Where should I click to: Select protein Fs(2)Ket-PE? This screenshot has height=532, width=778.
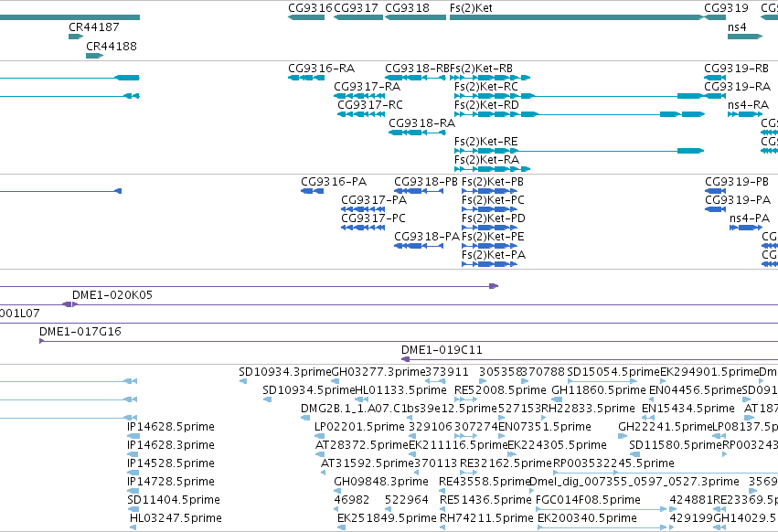[x=489, y=246]
